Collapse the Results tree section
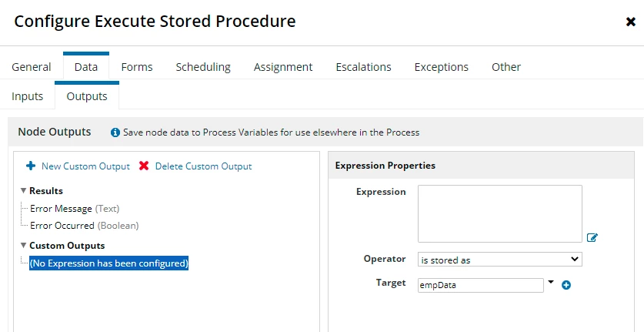Screen dimensions: 644x332 23,191
